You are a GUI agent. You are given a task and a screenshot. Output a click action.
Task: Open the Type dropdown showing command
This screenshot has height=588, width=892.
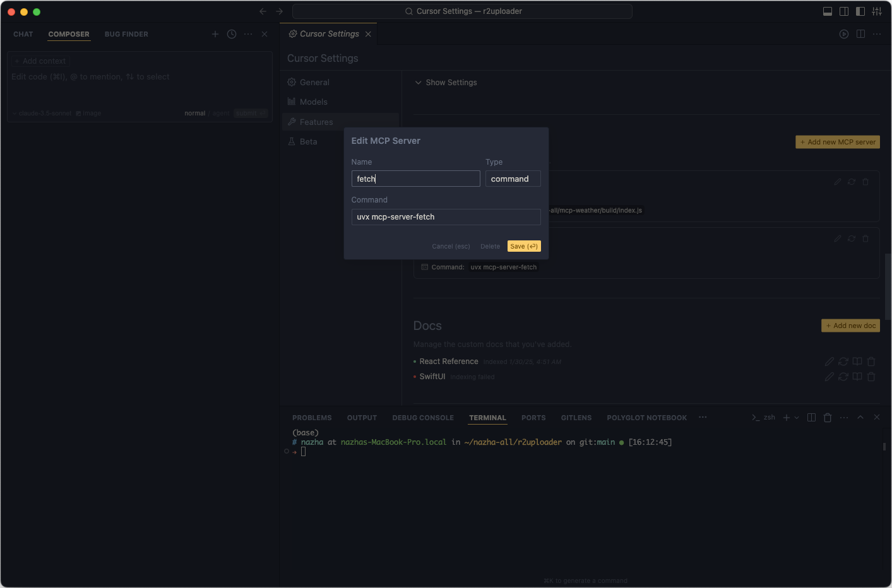tap(513, 179)
